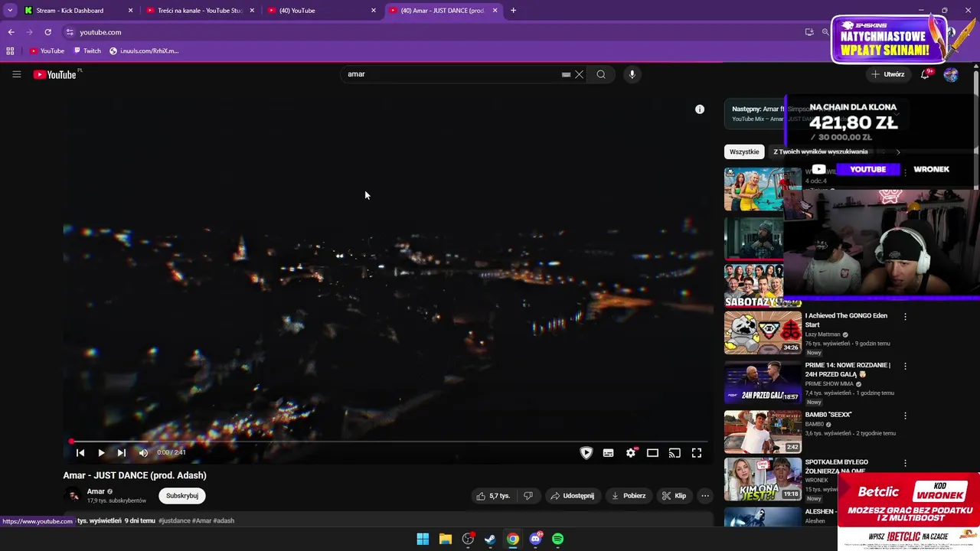Open the tab search dropdown arrow

pyautogui.click(x=9, y=11)
